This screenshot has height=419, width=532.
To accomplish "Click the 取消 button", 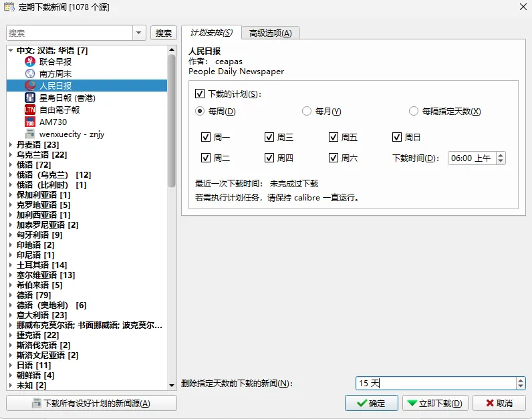I will pos(499,403).
